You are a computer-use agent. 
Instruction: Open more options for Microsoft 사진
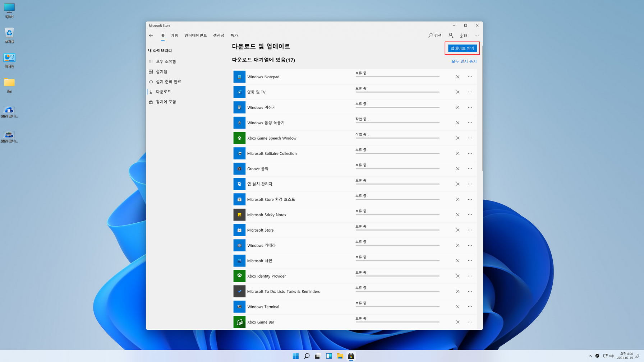click(x=470, y=261)
